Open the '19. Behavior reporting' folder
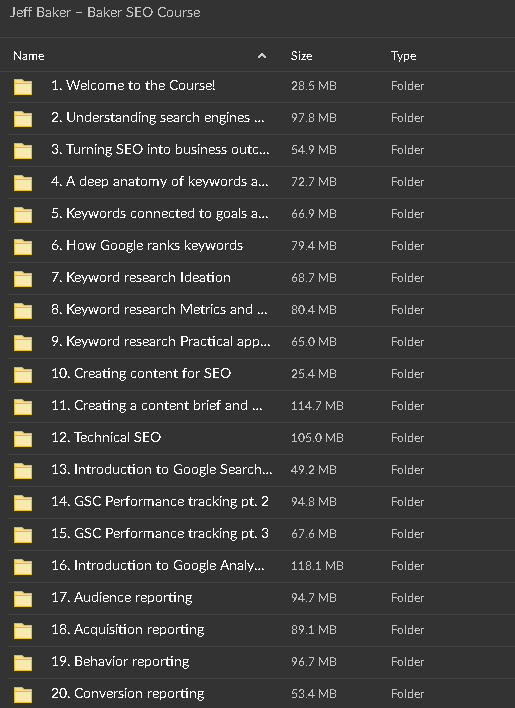 tap(120, 662)
